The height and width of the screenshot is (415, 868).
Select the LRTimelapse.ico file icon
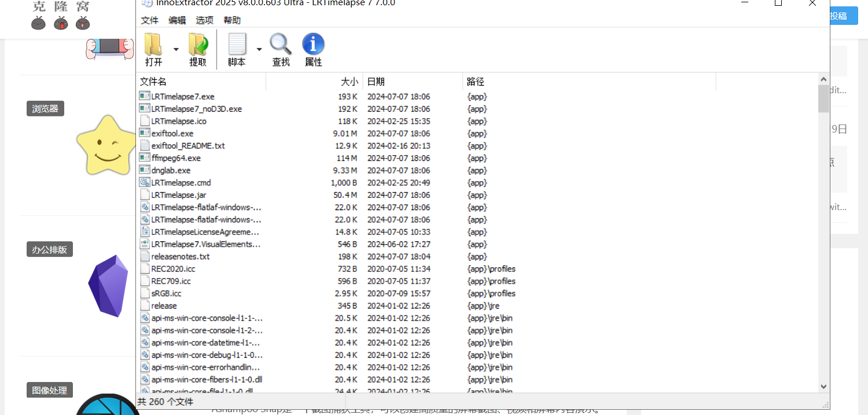click(x=145, y=121)
